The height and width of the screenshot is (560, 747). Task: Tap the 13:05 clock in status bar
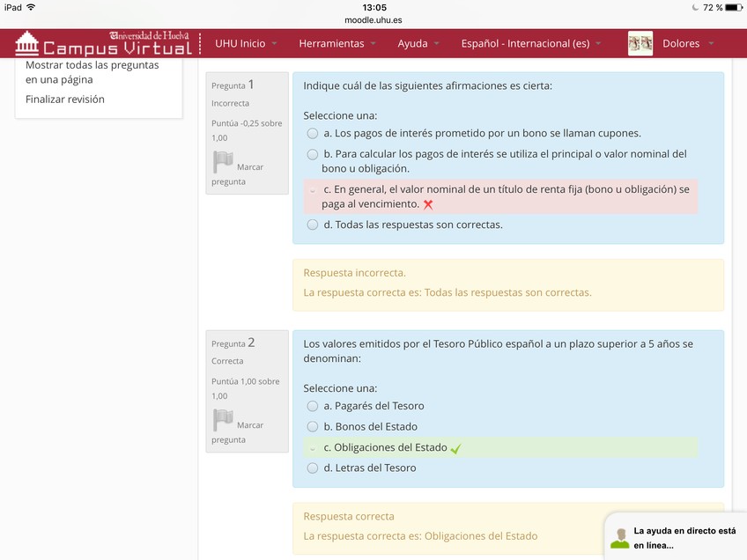click(x=374, y=7)
